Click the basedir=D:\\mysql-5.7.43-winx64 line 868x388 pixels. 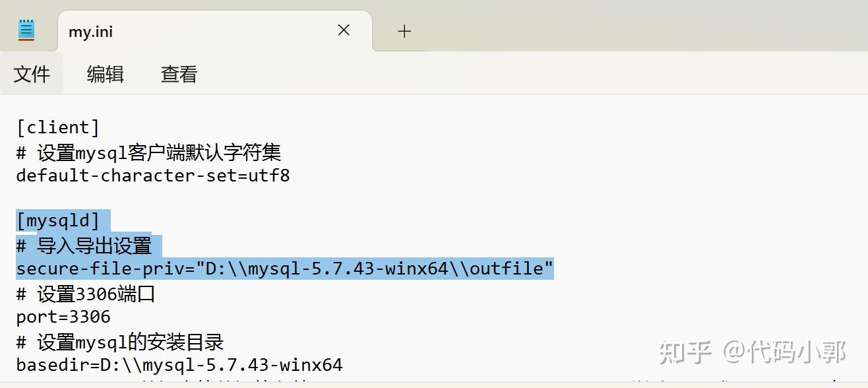tap(179, 365)
